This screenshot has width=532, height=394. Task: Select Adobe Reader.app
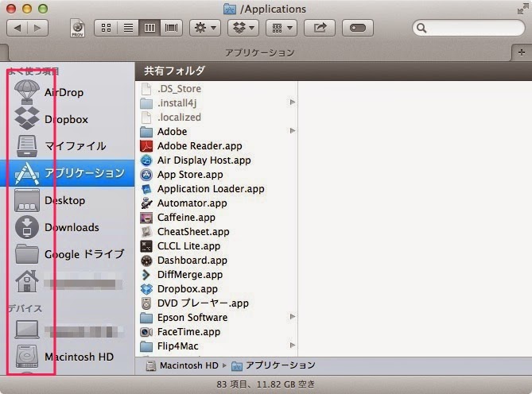(x=216, y=146)
